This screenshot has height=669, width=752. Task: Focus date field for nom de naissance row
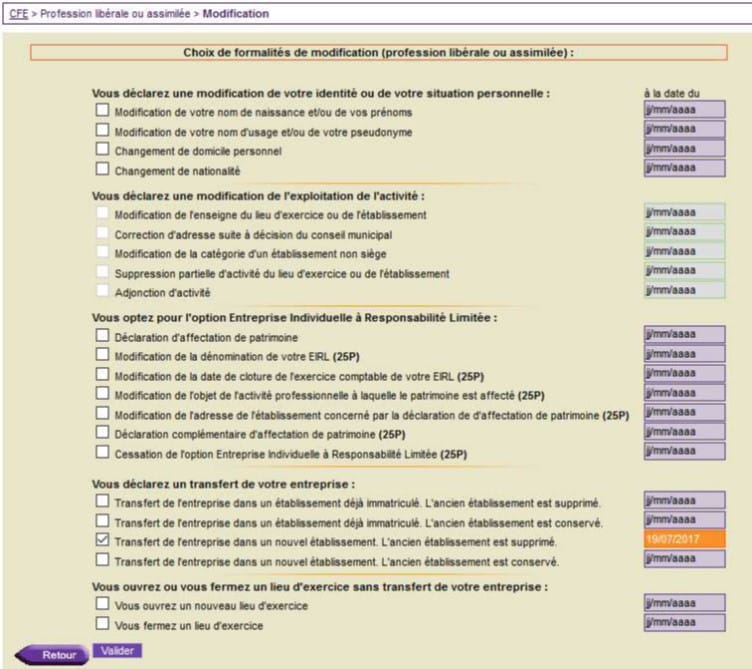[684, 109]
